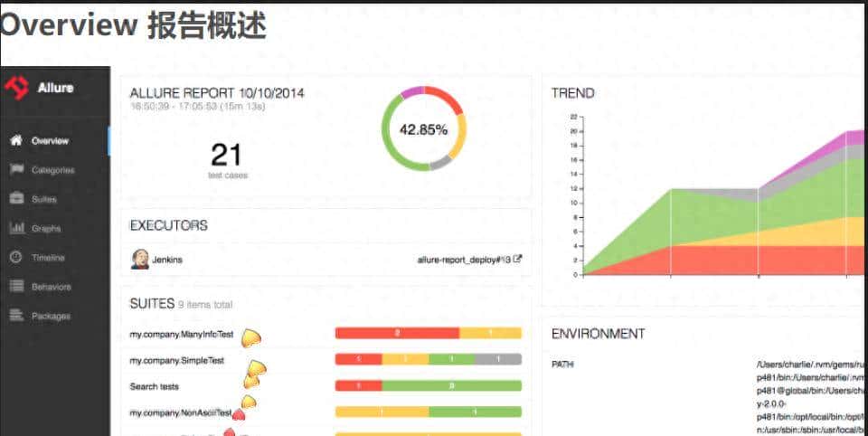Click the purple arc of donut chart

tap(411, 91)
